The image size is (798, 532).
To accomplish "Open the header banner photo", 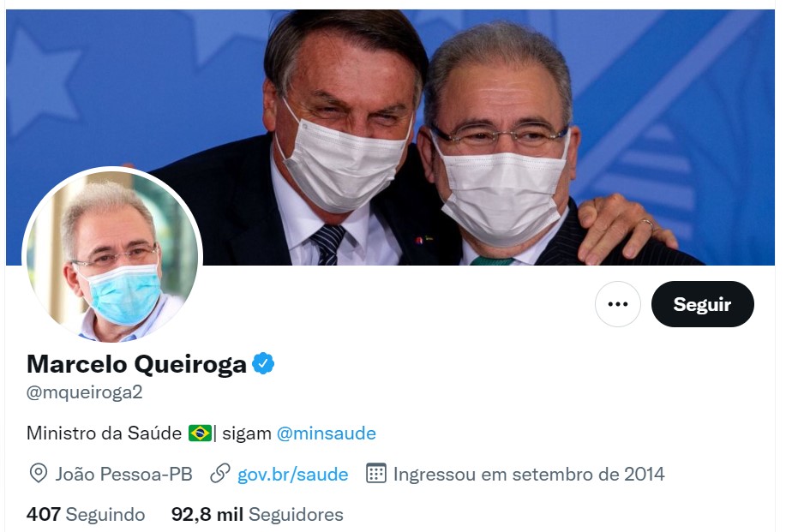I will pyautogui.click(x=390, y=137).
